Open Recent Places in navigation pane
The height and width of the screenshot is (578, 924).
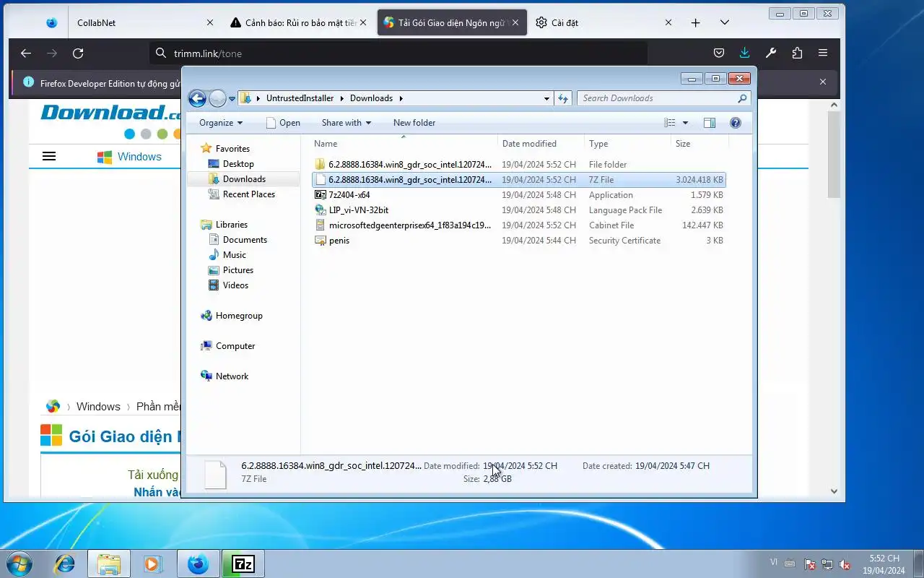point(249,194)
